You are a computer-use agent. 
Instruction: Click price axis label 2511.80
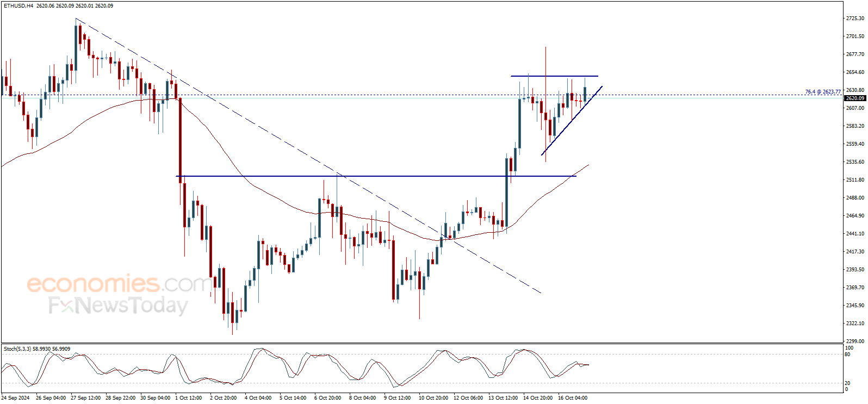pos(855,180)
